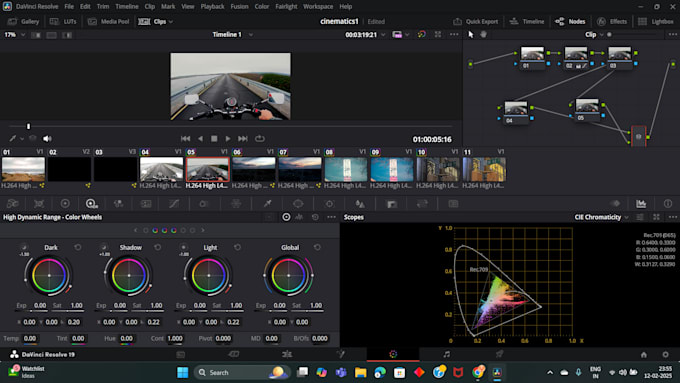Mute the viewer audio speaker
Screen dimensions: 680x383
(47, 138)
